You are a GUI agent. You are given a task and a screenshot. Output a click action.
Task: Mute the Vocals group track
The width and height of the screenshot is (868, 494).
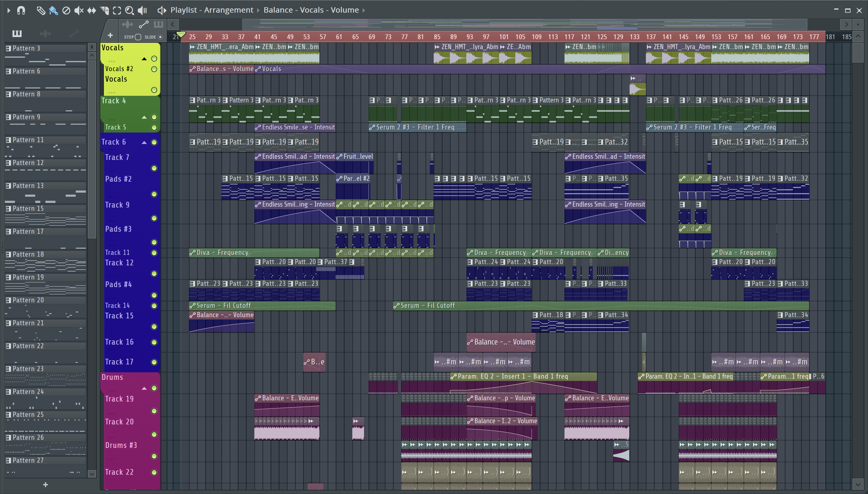pyautogui.click(x=154, y=59)
